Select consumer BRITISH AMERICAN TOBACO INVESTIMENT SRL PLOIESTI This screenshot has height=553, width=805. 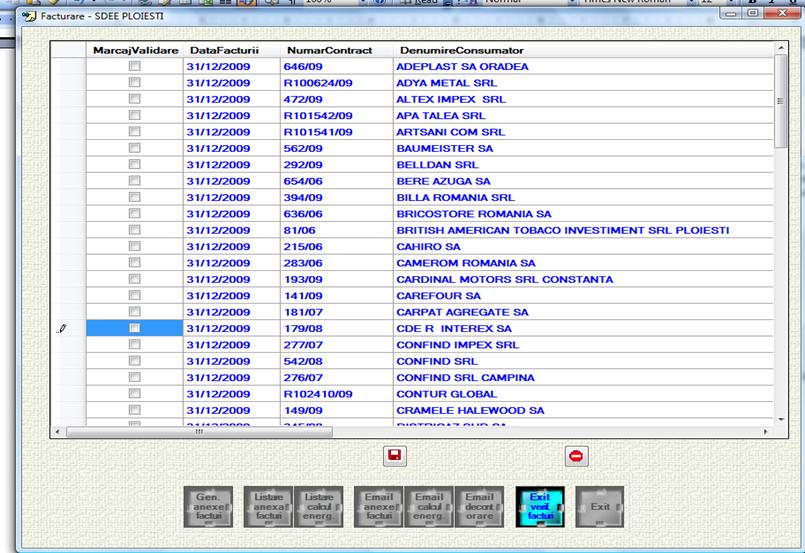563,230
